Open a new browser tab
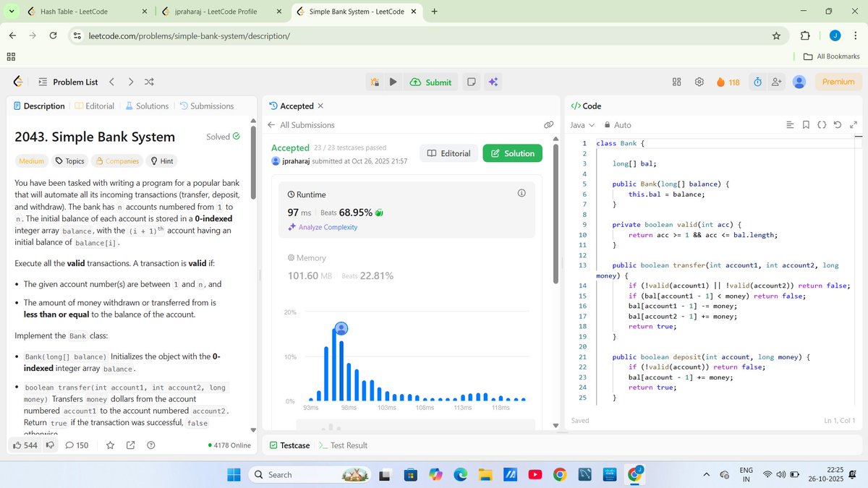The image size is (868, 488). (x=434, y=12)
